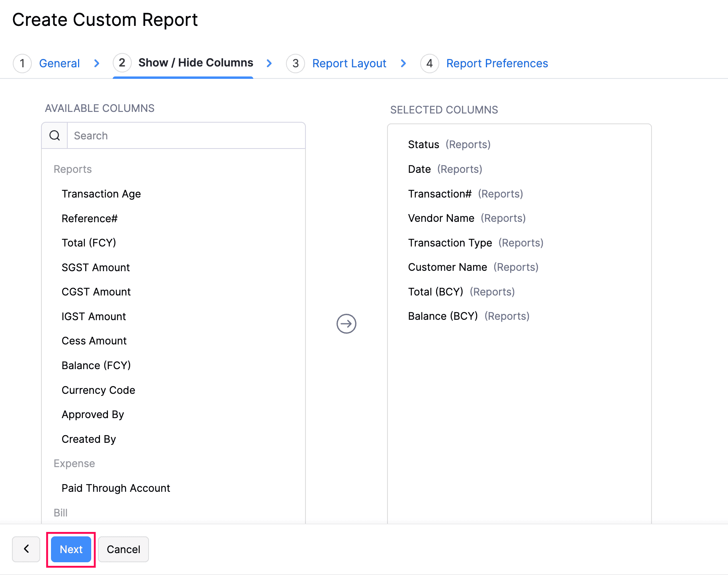Select Vendor Name in selected columns
Image resolution: width=728 pixels, height=575 pixels.
coord(441,218)
